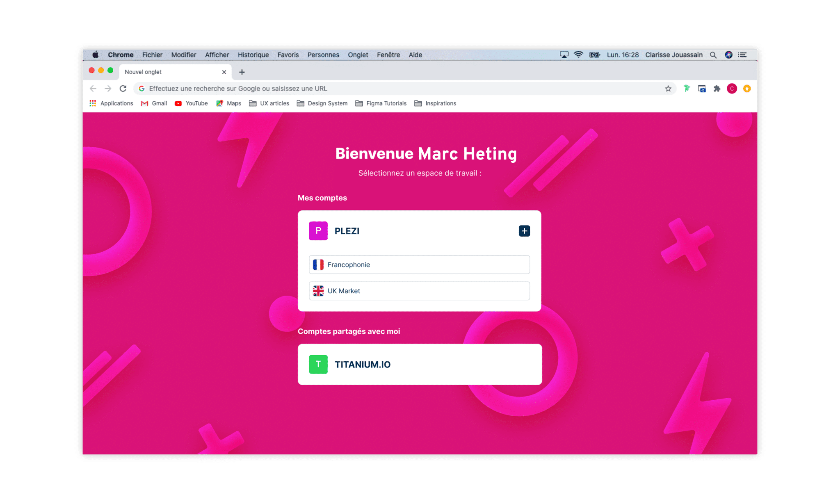Click the UK flag icon
The width and height of the screenshot is (840, 504).
click(318, 291)
